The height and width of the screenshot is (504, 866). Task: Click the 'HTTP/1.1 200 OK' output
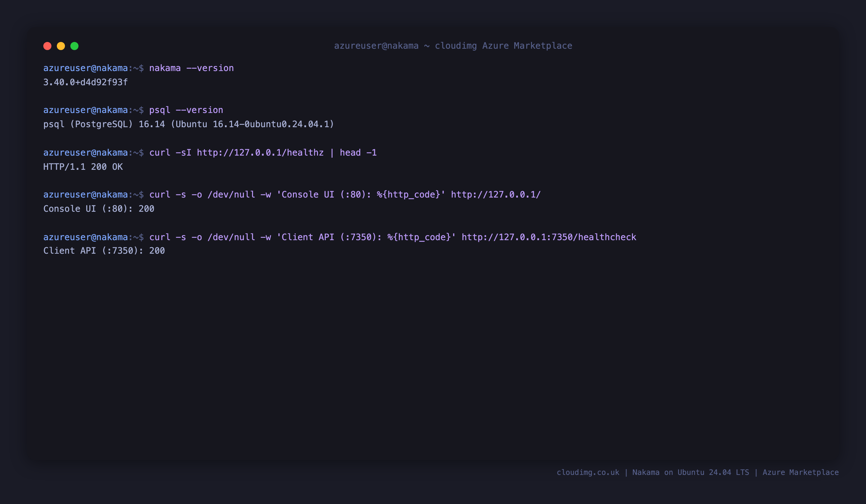[x=83, y=167]
